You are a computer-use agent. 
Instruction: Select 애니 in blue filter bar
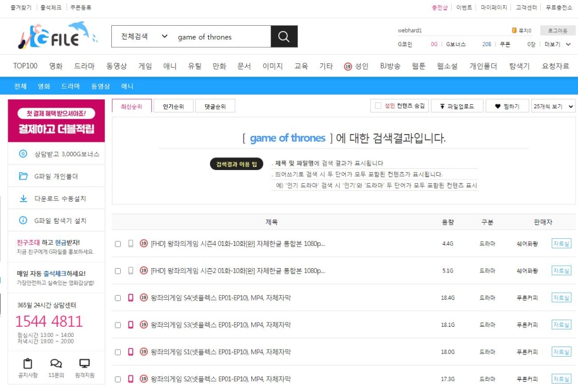(x=127, y=86)
